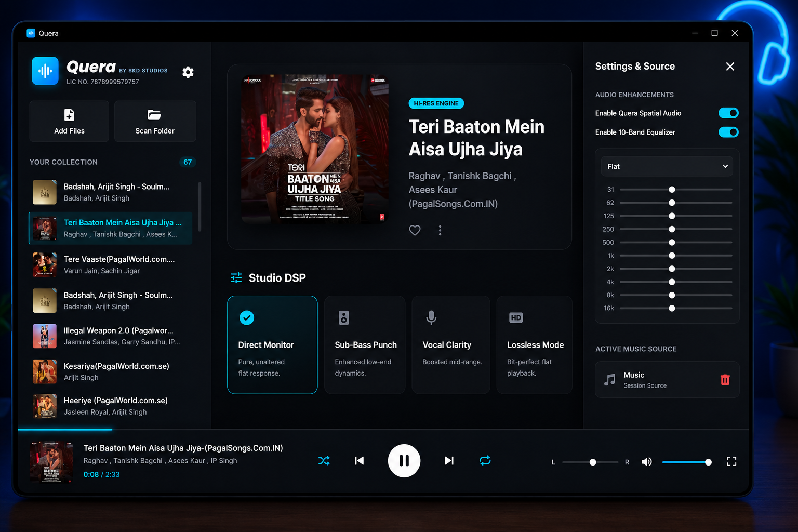This screenshot has width=798, height=532.
Task: Delete Music session source with trash icon
Action: 725,380
